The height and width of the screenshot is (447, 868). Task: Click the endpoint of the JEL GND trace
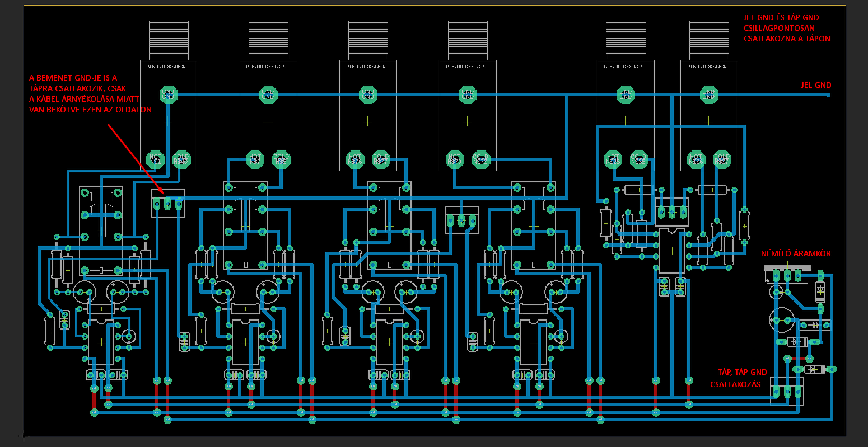(829, 95)
